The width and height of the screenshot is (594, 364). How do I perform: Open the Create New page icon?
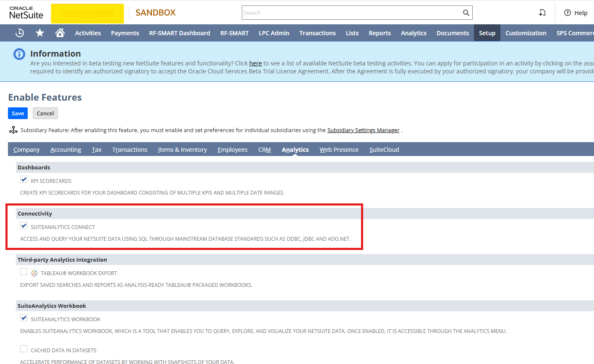pyautogui.click(x=542, y=13)
